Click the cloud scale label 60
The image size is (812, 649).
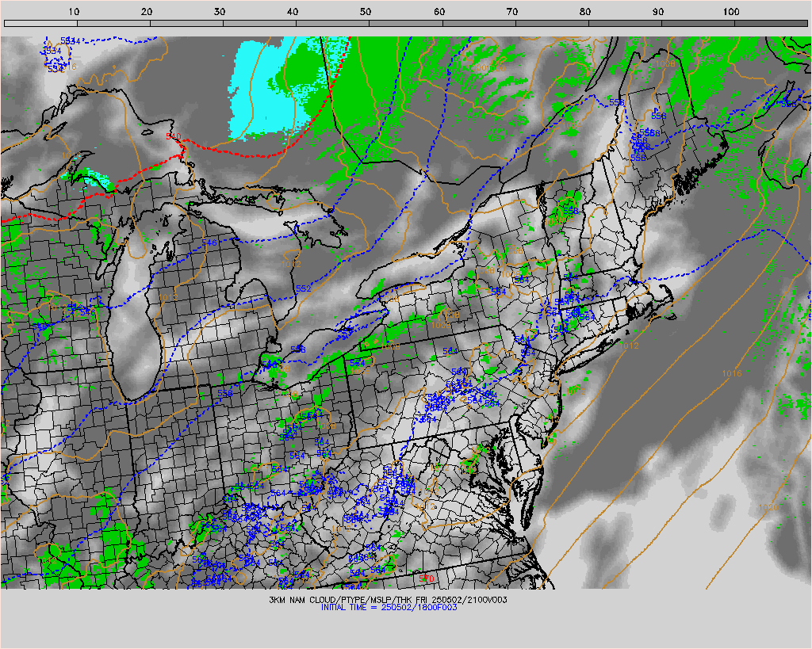click(x=439, y=11)
